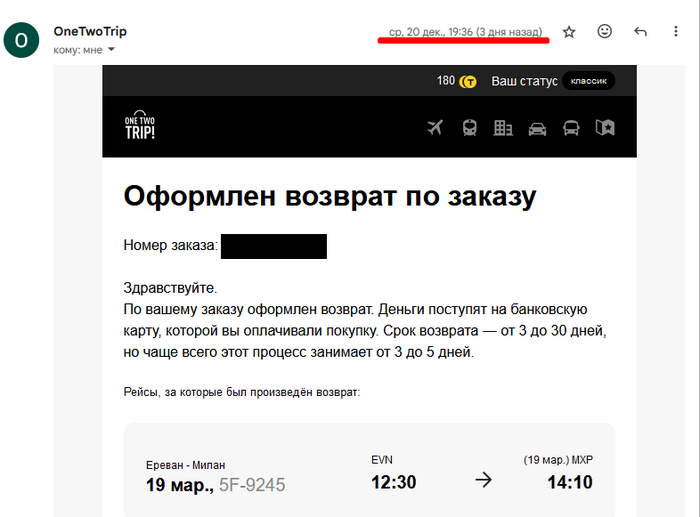The height and width of the screenshot is (517, 700).
Task: Open the hotels building icon
Action: pyautogui.click(x=503, y=128)
